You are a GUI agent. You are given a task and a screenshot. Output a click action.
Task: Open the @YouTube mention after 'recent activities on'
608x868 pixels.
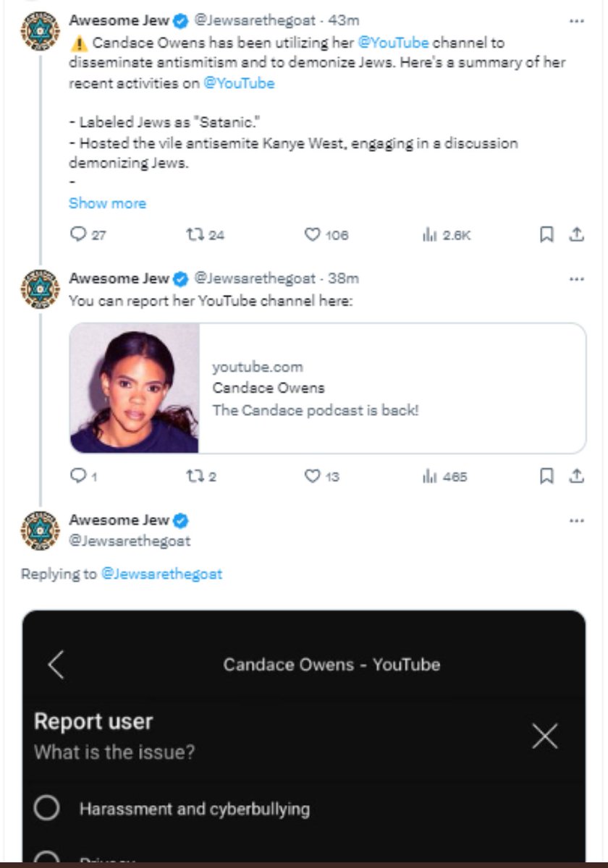coord(239,83)
